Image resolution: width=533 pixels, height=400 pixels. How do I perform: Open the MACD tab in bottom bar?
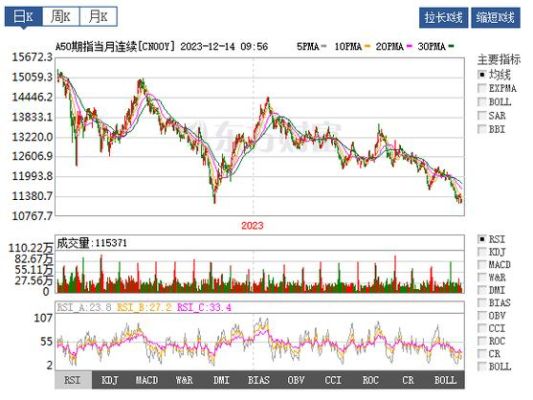click(147, 380)
